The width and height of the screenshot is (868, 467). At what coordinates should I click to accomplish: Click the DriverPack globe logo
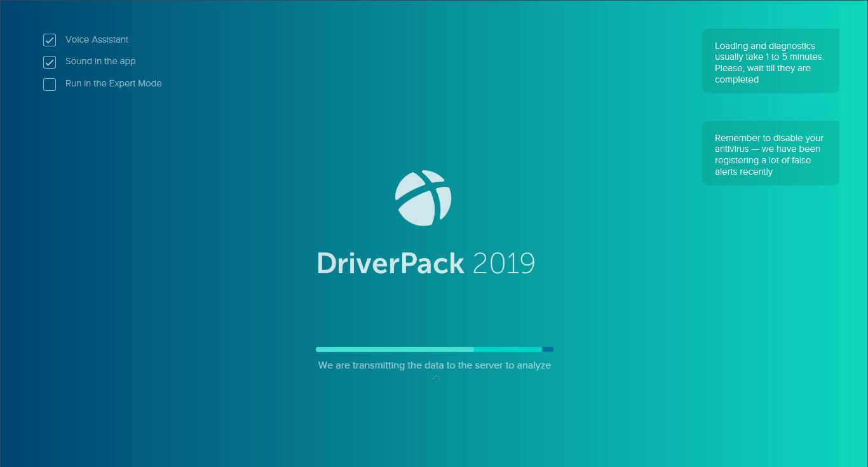click(423, 198)
